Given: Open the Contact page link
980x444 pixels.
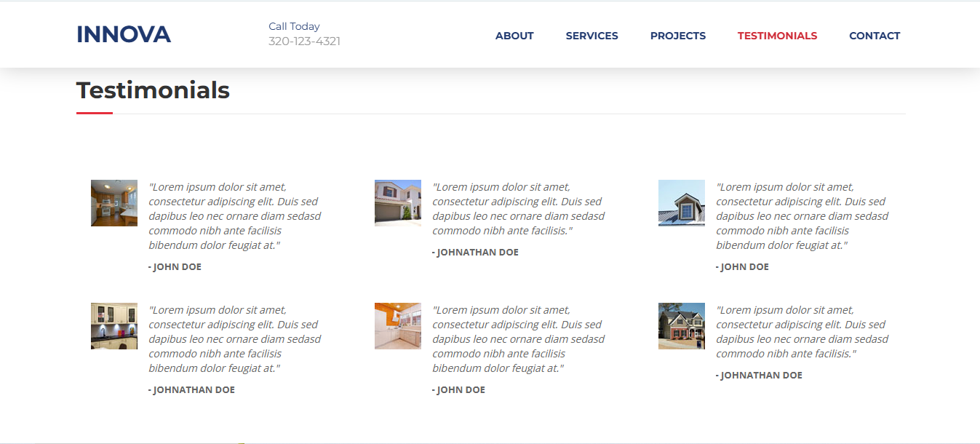Looking at the screenshot, I should point(875,36).
